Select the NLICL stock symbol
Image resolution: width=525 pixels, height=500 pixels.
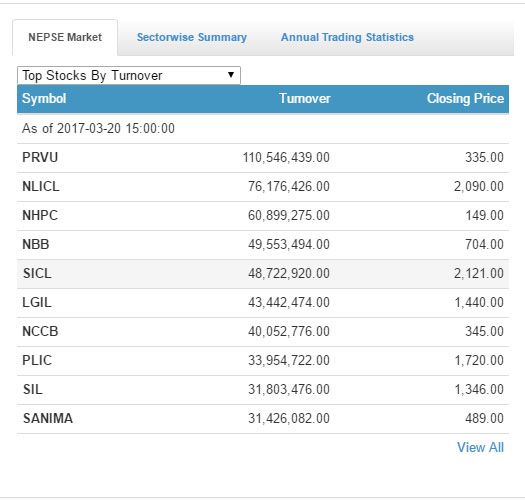(41, 187)
